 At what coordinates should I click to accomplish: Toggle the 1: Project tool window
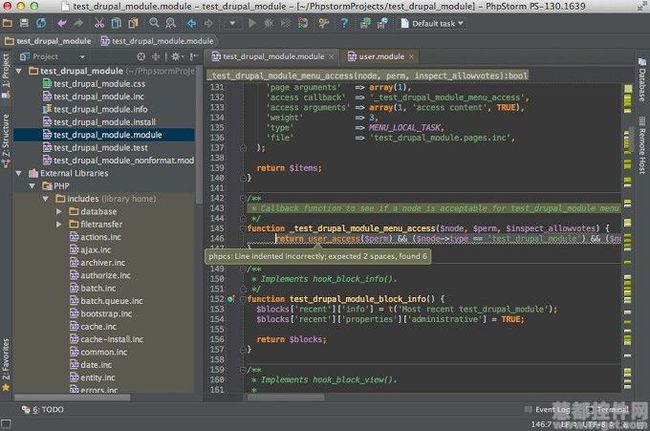point(6,75)
